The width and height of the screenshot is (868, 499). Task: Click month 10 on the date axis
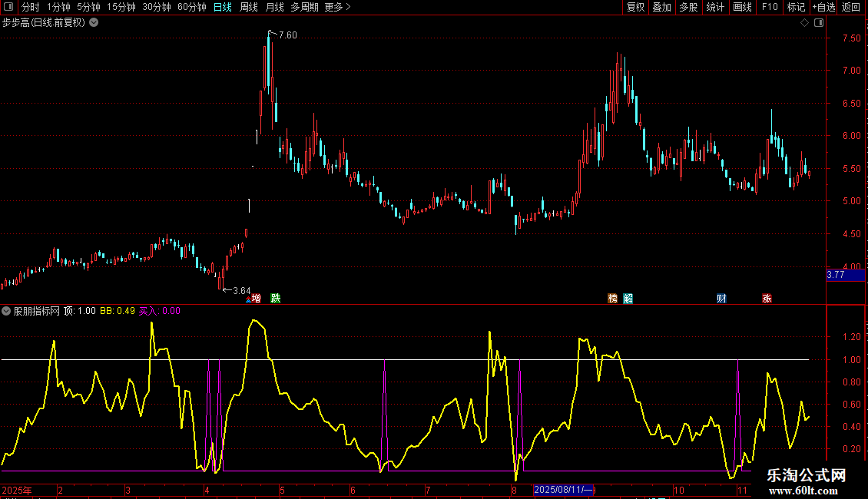click(679, 490)
